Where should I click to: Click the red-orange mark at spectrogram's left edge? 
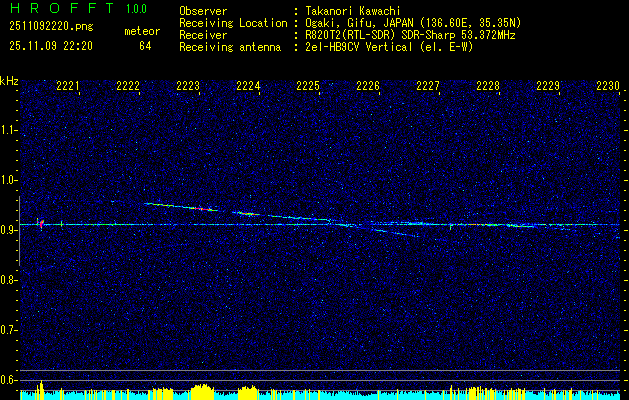point(40,223)
